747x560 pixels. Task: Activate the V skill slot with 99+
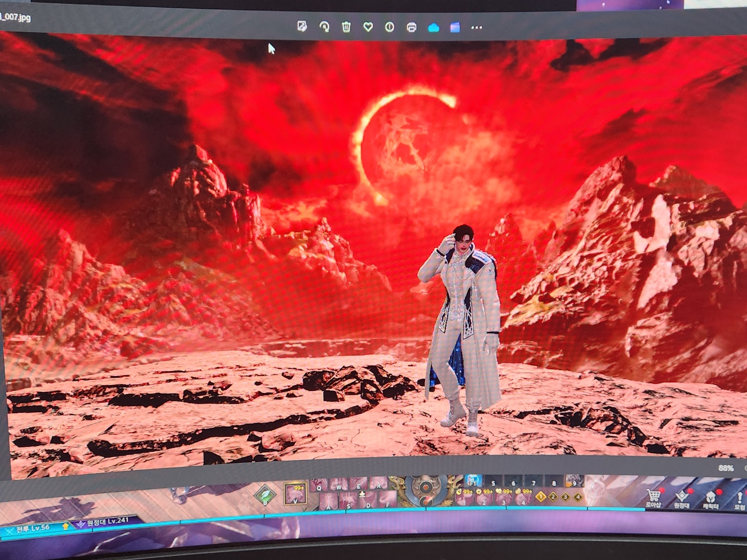295,494
